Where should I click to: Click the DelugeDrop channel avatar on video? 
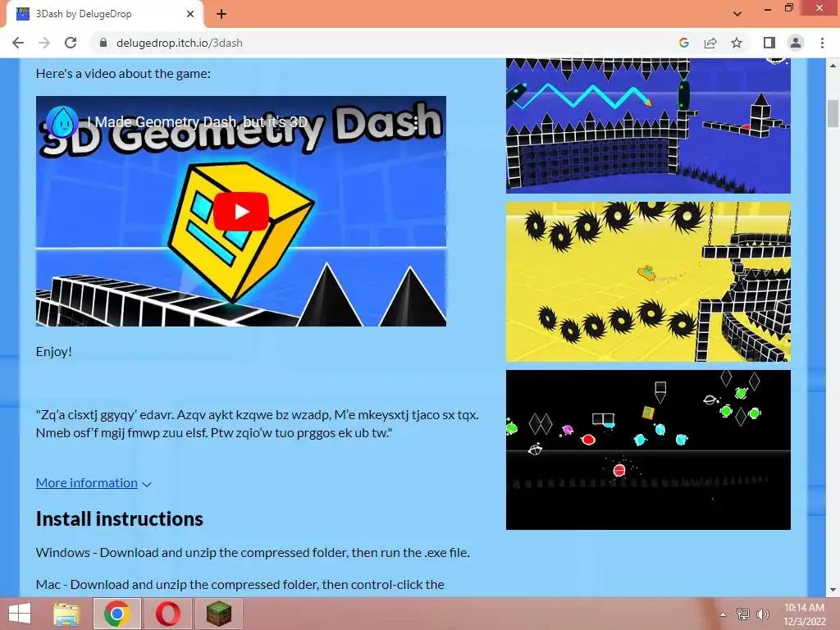tap(62, 122)
